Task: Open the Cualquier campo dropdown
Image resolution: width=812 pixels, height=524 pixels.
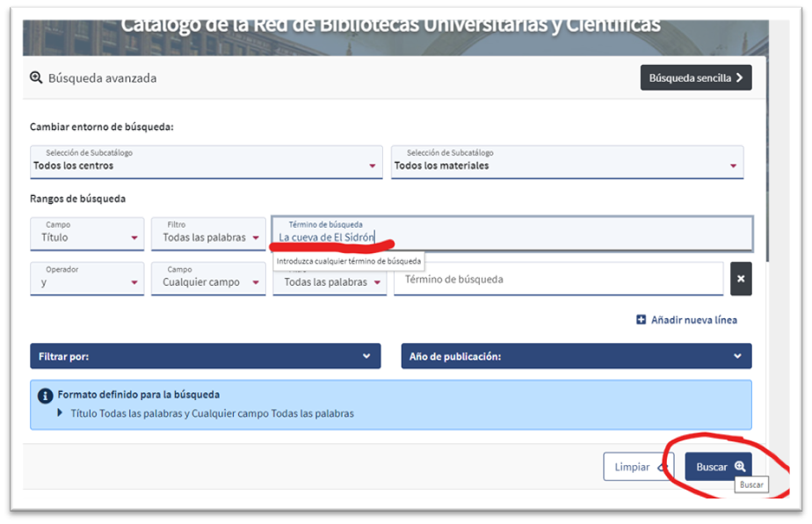Action: point(208,281)
